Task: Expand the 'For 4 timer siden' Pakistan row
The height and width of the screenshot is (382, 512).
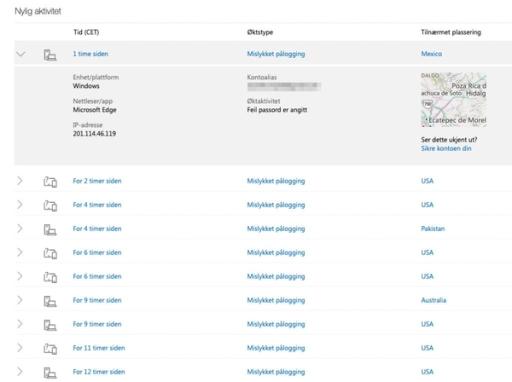Action: (x=20, y=229)
